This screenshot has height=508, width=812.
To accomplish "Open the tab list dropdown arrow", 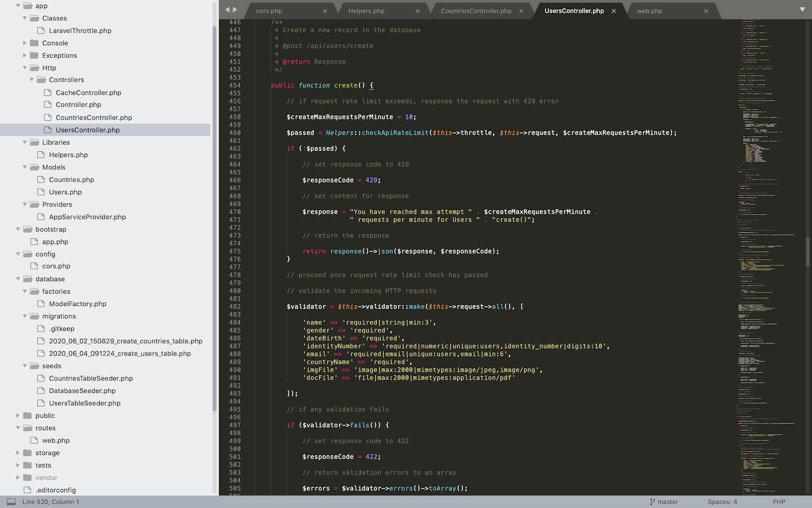I will [802, 10].
